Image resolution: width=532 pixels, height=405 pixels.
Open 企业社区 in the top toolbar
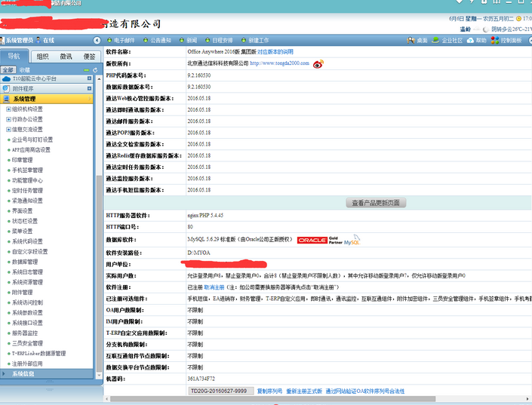[447, 41]
